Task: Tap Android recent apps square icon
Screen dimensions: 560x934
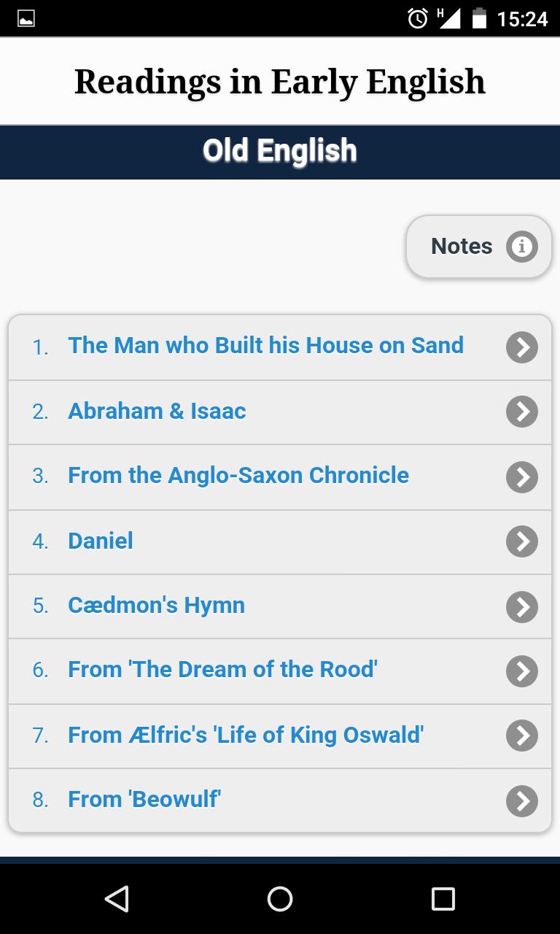Action: [443, 898]
